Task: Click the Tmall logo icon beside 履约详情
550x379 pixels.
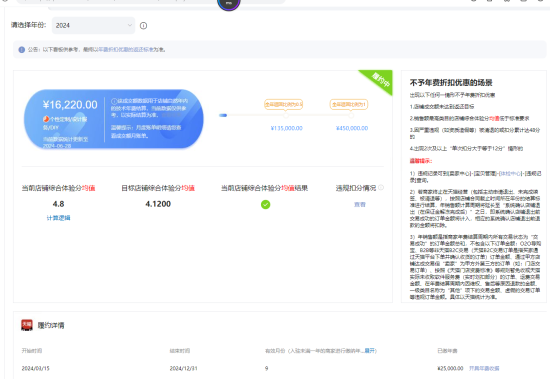Action: coord(27,325)
